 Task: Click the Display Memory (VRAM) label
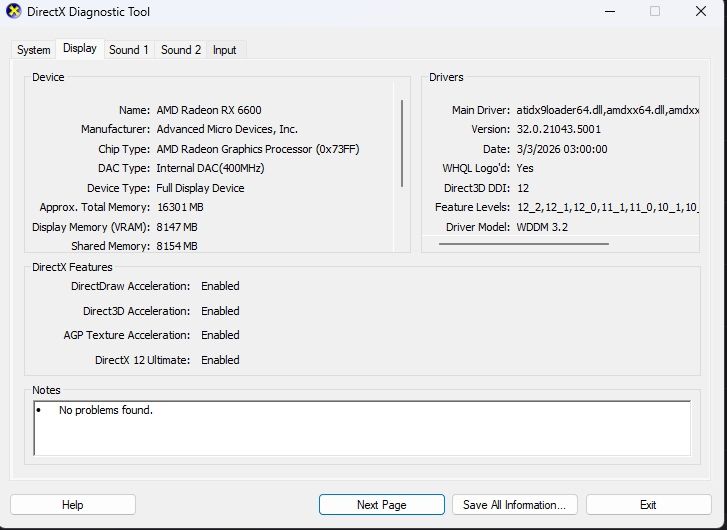(91, 227)
